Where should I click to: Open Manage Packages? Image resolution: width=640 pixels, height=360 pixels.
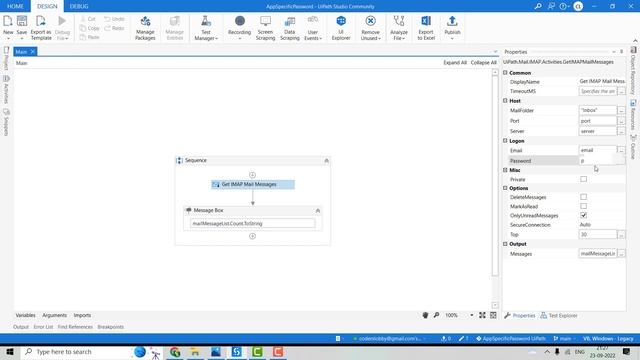[x=145, y=28]
